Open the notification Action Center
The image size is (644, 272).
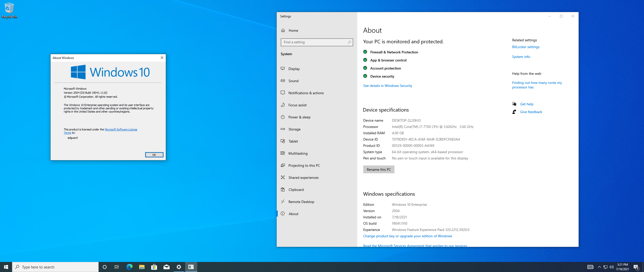[636, 267]
